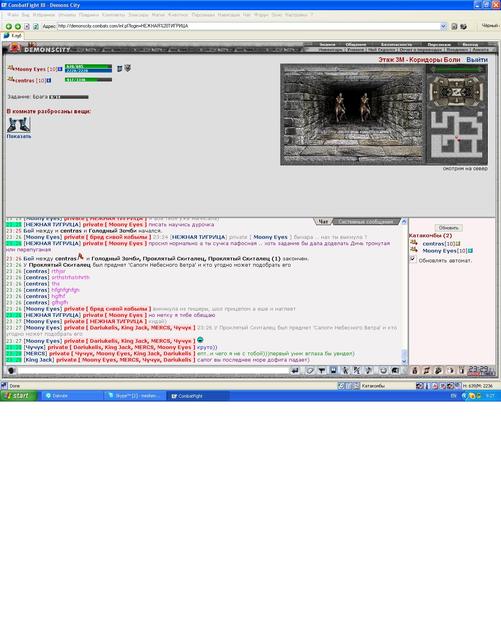Click the save chat disk icon
This screenshot has height=640, width=501.
[333, 371]
